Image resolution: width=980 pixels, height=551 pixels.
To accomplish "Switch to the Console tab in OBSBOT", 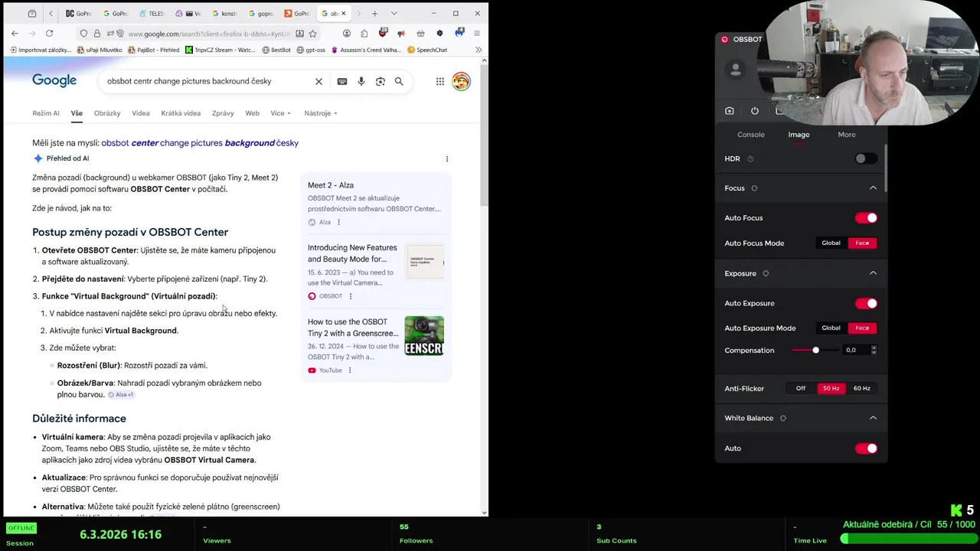I will click(x=751, y=135).
